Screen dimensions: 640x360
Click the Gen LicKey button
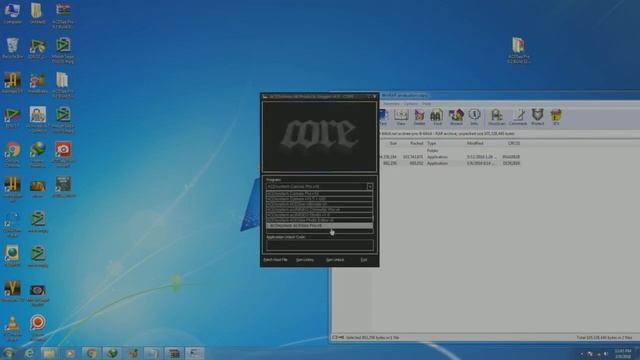click(305, 260)
